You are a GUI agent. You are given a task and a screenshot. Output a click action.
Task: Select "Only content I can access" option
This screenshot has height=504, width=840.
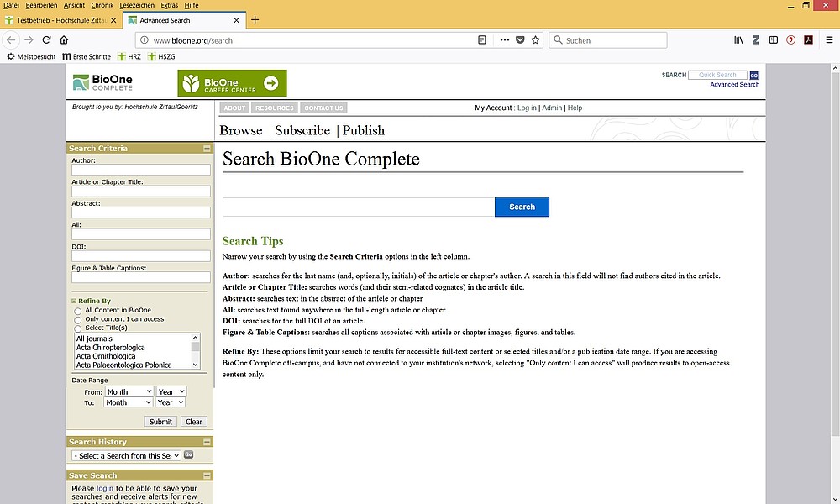point(78,320)
